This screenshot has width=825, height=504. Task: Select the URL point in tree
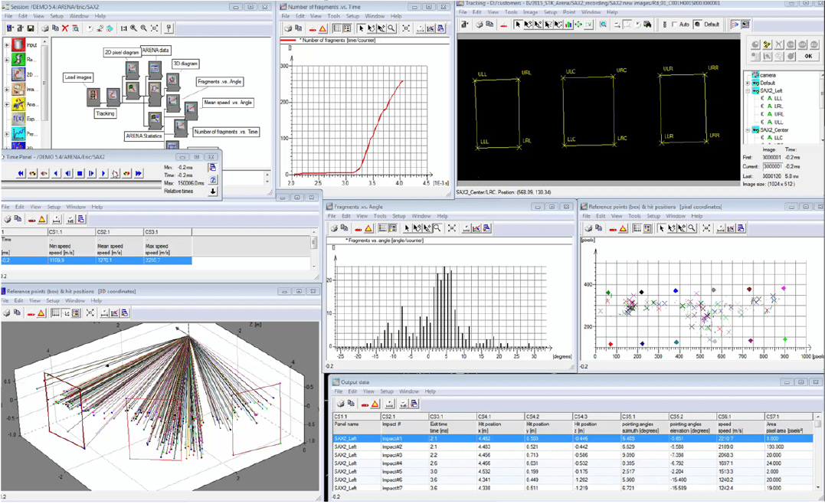point(779,113)
